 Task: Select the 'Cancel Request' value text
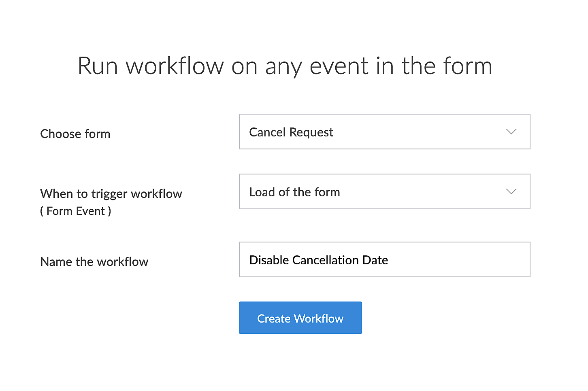pyautogui.click(x=291, y=132)
